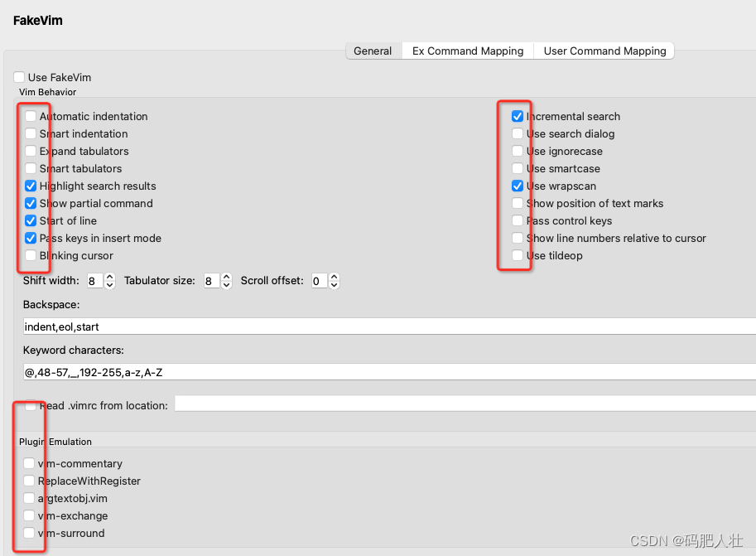The image size is (756, 556).
Task: Open User Command Mapping tab
Action: 604,51
